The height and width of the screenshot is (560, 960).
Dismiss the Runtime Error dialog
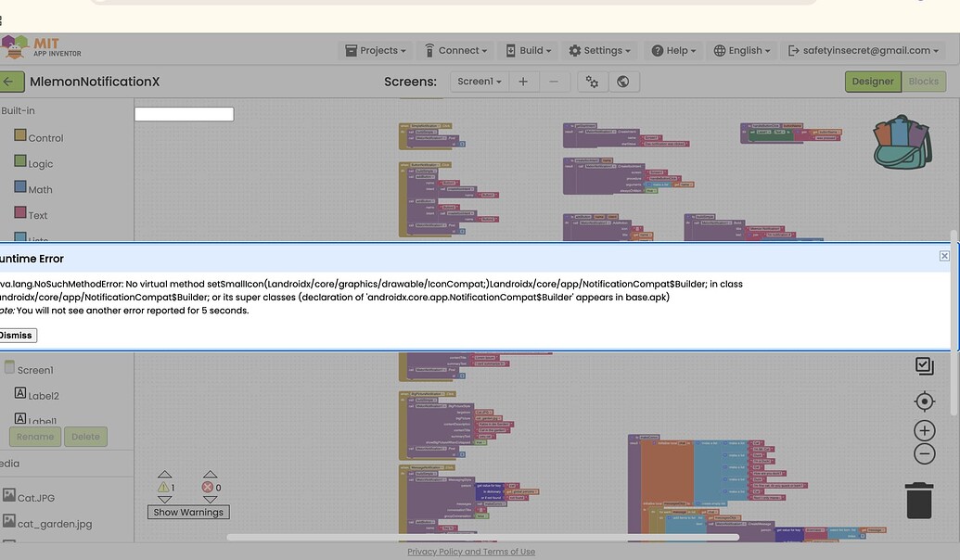point(17,336)
